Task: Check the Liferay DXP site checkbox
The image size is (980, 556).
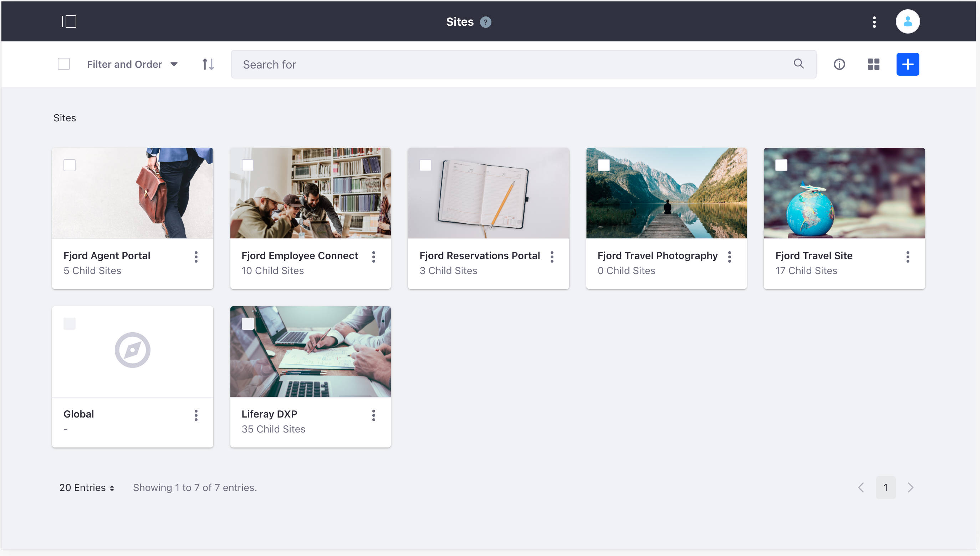Action: tap(248, 323)
